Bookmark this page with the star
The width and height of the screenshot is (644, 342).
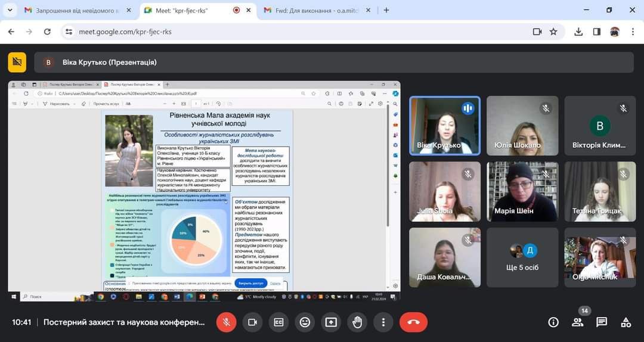click(553, 32)
